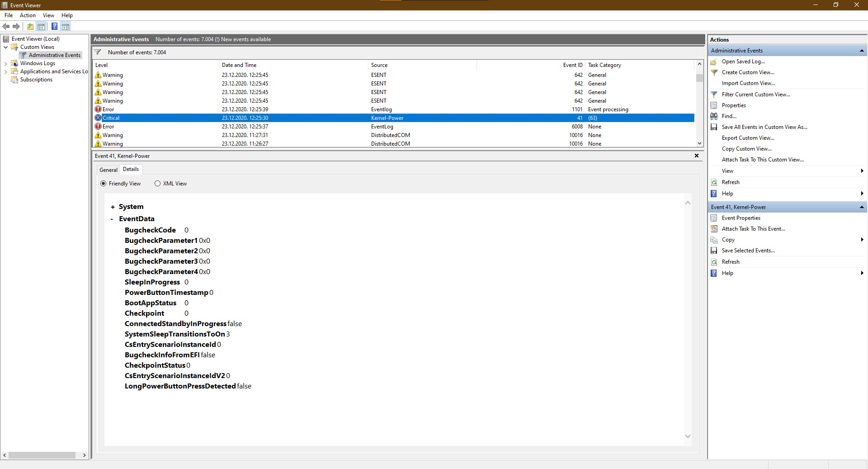The image size is (868, 469).
Task: Select the Friendly View radio button
Action: click(104, 184)
